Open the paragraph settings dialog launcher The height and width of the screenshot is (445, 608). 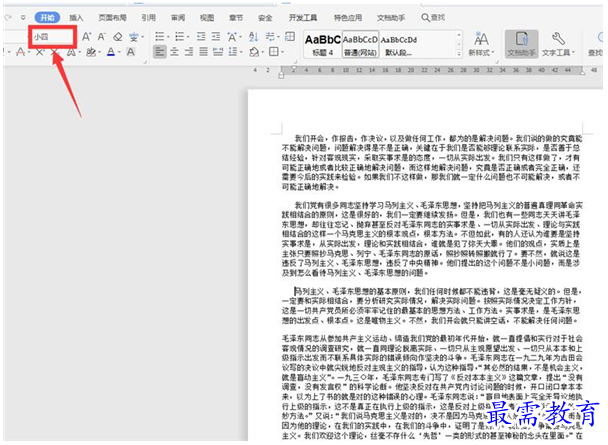295,61
